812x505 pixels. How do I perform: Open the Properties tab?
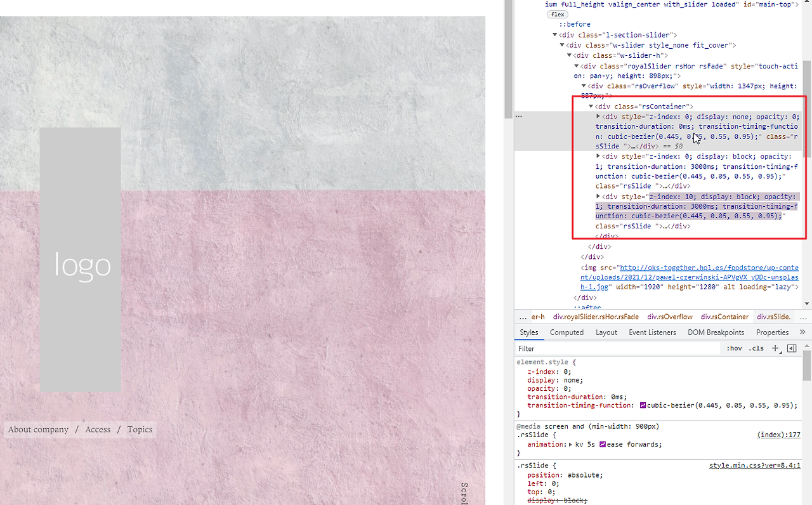(772, 332)
